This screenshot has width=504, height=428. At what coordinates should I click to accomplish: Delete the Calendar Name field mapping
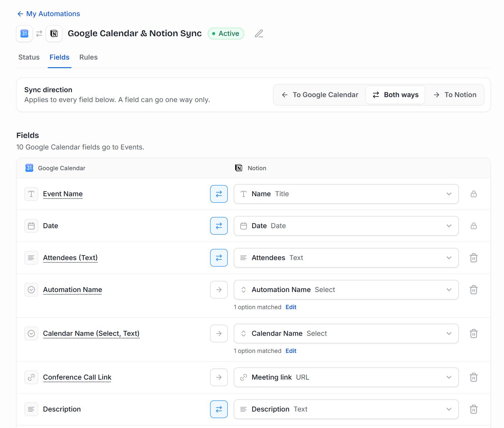point(474,334)
